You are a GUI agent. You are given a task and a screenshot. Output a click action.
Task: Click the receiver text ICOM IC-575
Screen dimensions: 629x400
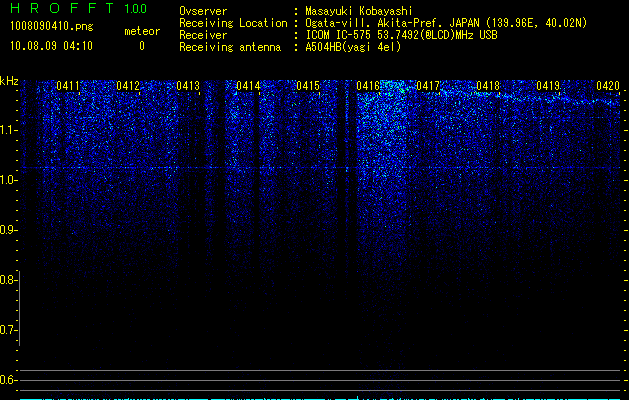point(340,35)
